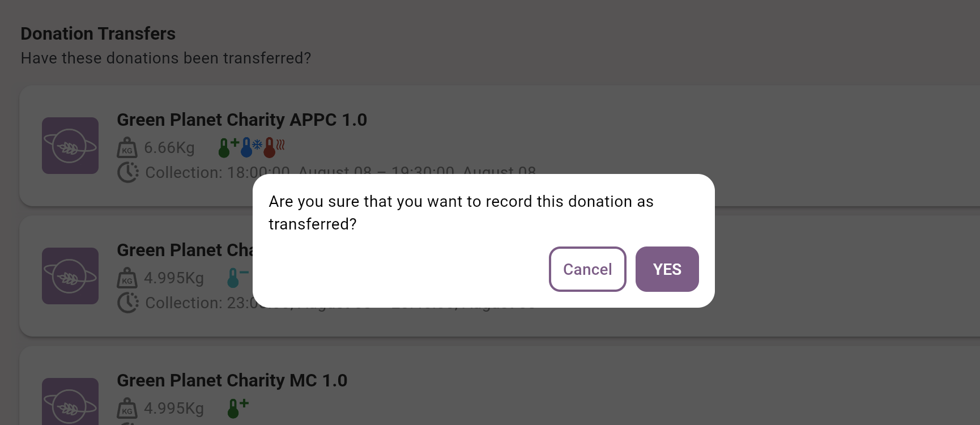980x425 pixels.
Task: Click the KG weight icon beside 4.995Kg
Action: (x=128, y=278)
